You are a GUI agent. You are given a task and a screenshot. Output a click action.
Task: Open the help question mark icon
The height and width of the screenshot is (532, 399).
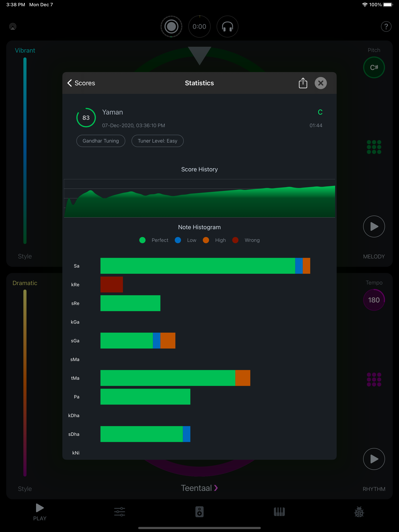pyautogui.click(x=386, y=26)
